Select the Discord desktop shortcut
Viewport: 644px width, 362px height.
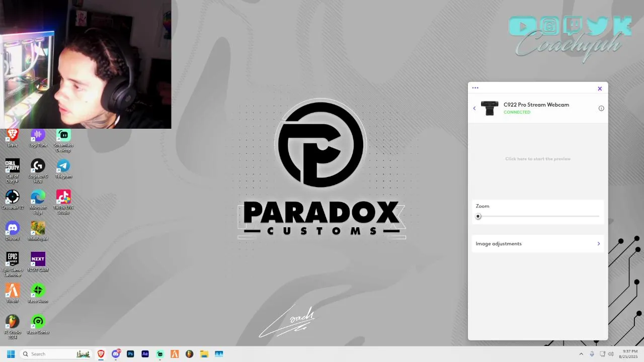pos(12,231)
